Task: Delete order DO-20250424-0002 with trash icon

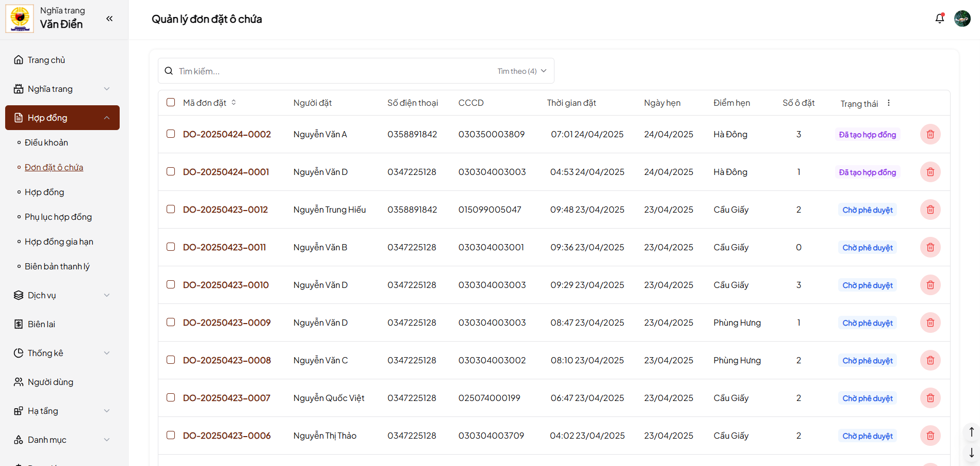Action: click(930, 134)
